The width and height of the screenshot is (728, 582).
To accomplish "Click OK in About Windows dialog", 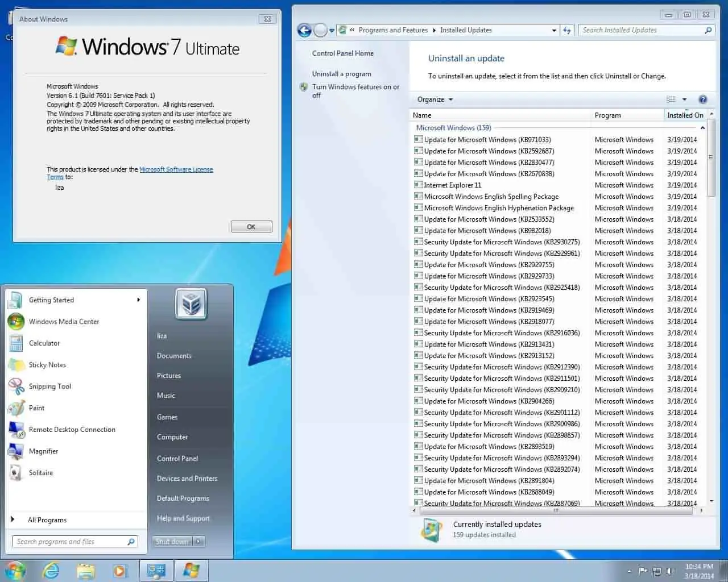I will click(x=251, y=227).
